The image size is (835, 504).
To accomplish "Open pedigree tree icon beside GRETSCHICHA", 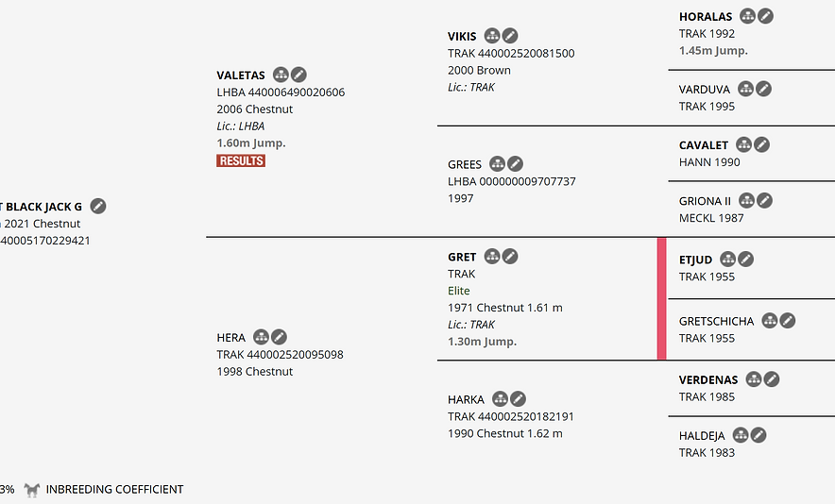I will [770, 320].
